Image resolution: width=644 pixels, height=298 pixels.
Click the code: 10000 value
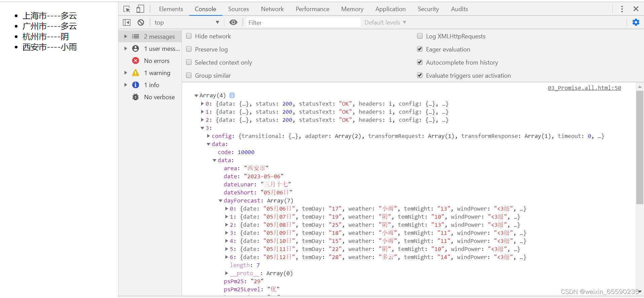tap(246, 152)
